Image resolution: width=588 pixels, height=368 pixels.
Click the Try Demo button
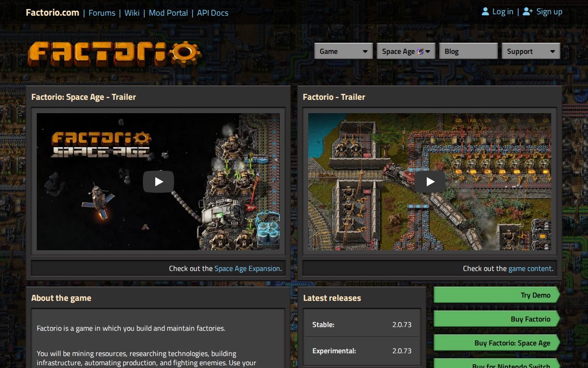coord(496,295)
